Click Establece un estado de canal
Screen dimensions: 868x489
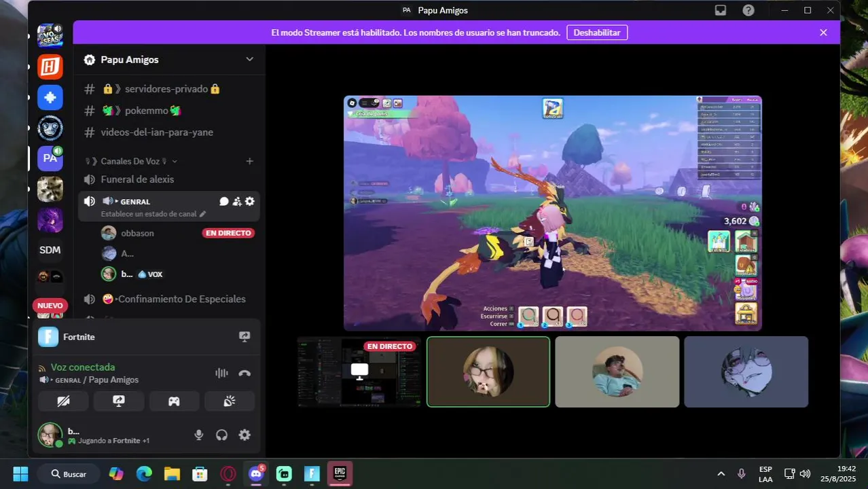click(x=153, y=214)
